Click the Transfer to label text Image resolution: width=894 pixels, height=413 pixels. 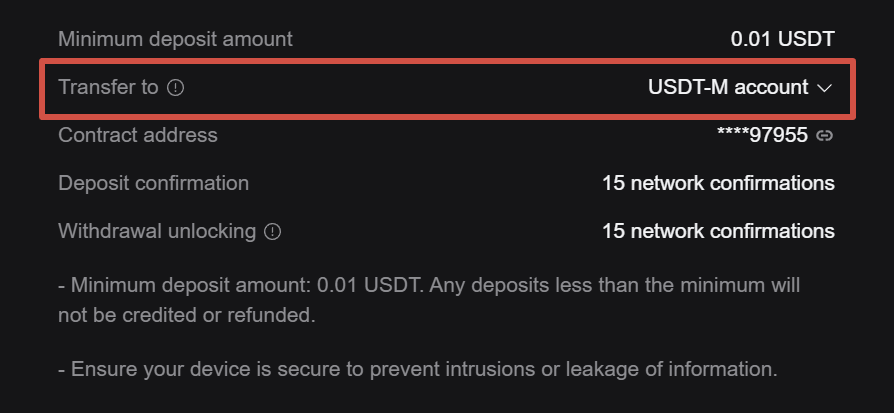[108, 87]
